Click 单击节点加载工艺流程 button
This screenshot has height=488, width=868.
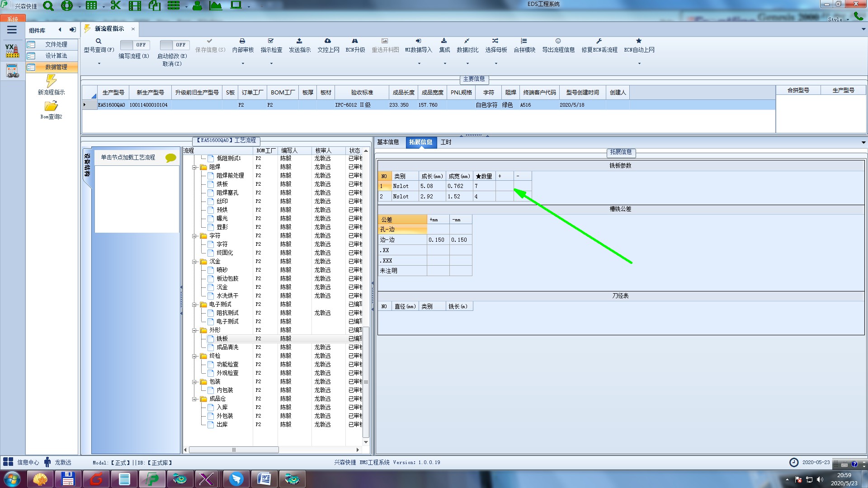[x=128, y=157]
